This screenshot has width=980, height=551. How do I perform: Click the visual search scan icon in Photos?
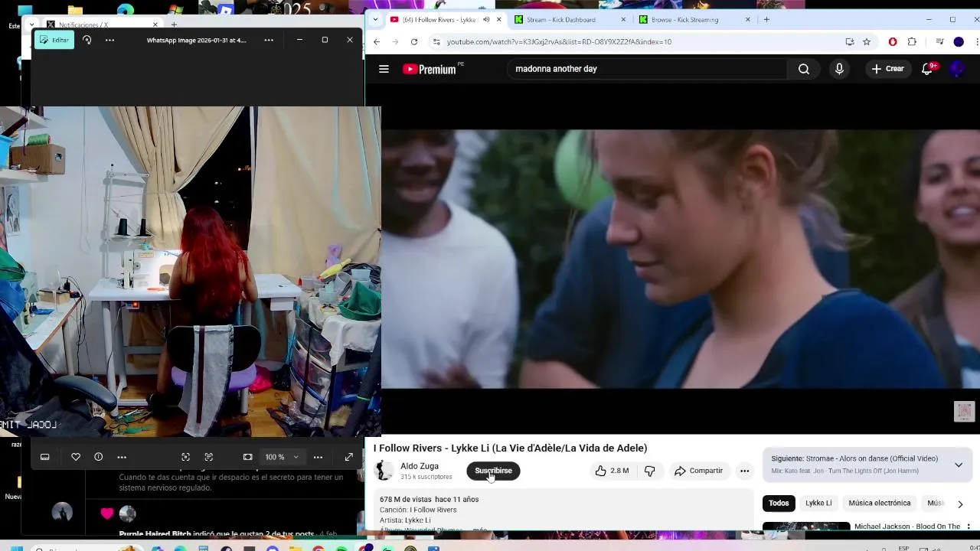185,457
